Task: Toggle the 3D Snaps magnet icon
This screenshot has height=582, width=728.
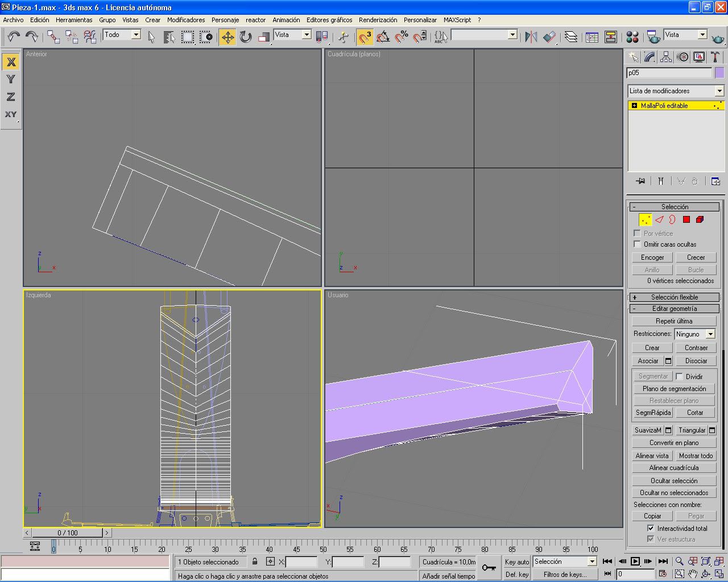Action: [x=365, y=37]
